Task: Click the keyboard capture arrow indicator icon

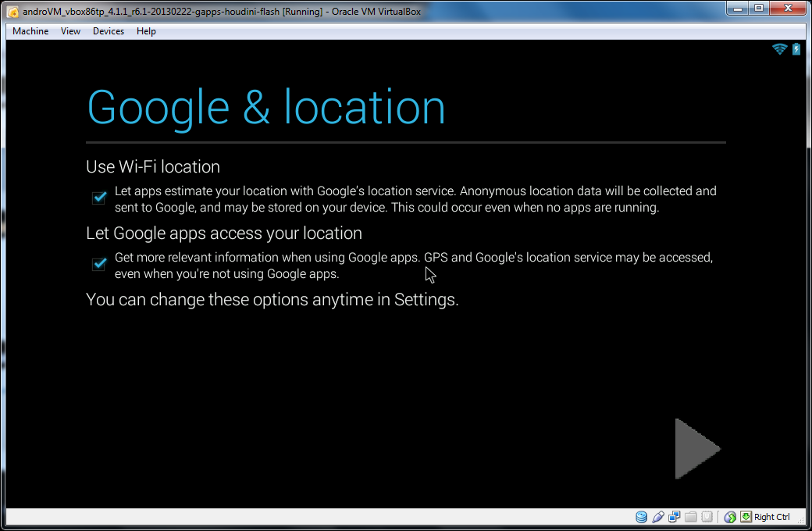Action: (x=746, y=516)
